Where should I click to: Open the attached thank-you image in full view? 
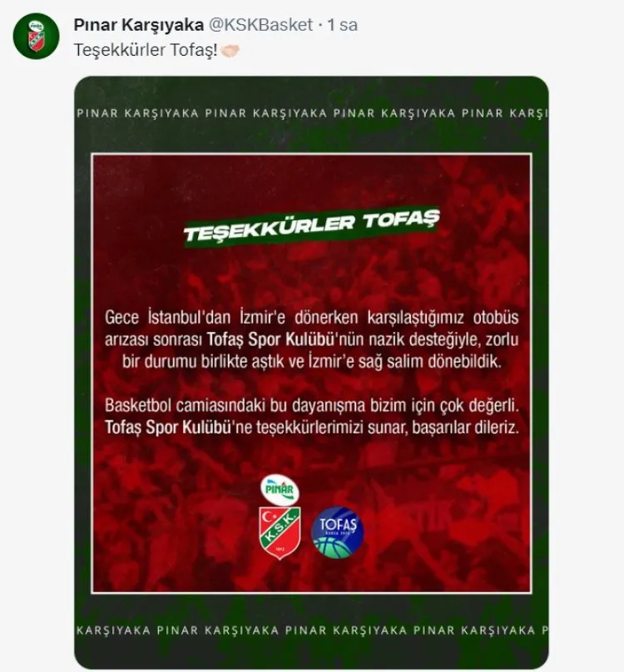tap(312, 372)
